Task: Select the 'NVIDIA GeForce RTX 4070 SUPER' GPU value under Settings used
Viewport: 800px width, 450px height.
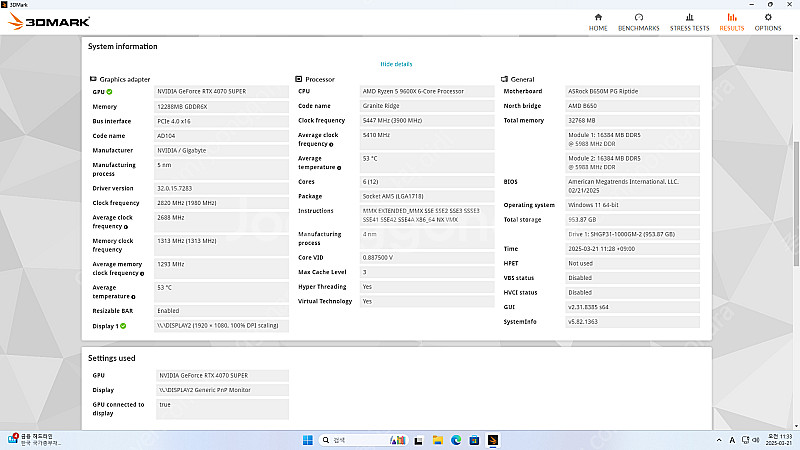Action: point(222,376)
